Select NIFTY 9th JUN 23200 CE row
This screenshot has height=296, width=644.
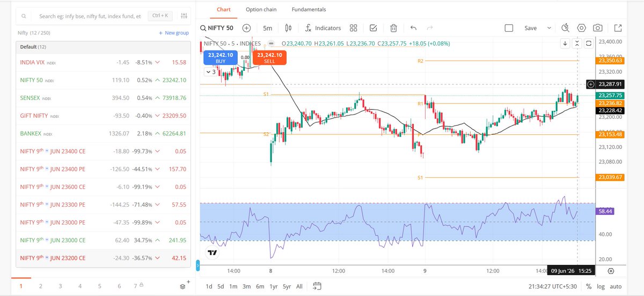tap(103, 258)
